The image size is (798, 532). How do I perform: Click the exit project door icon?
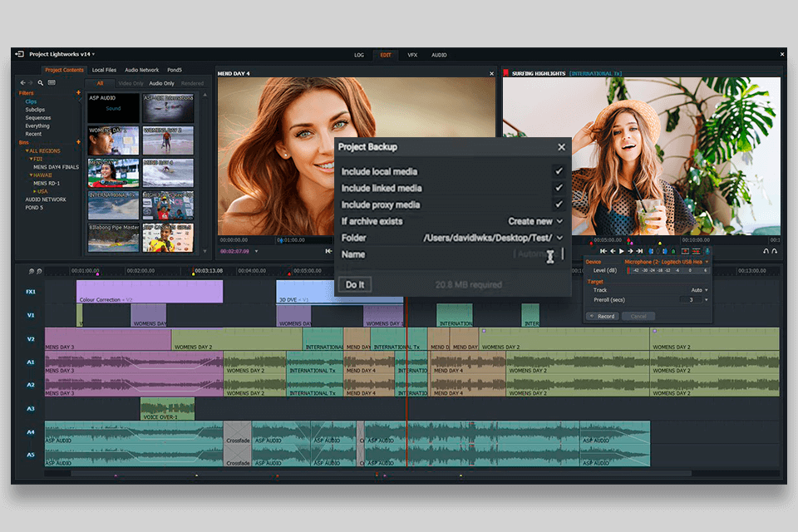19,54
